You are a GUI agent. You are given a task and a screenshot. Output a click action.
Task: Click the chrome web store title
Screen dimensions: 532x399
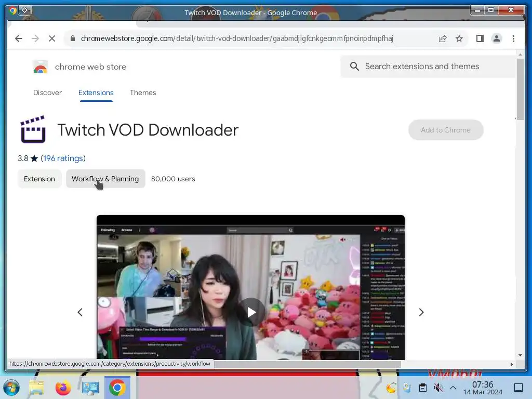click(90, 67)
